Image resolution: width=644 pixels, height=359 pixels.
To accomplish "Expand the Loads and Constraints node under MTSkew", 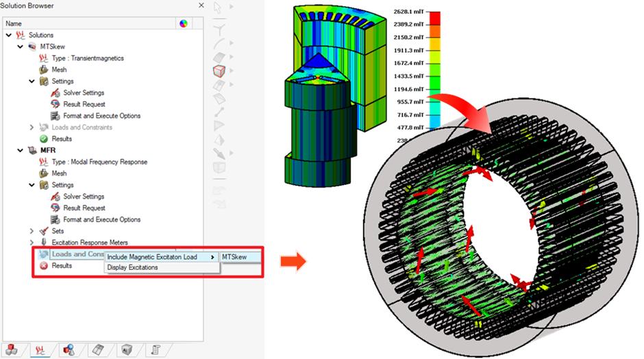I will pos(32,127).
